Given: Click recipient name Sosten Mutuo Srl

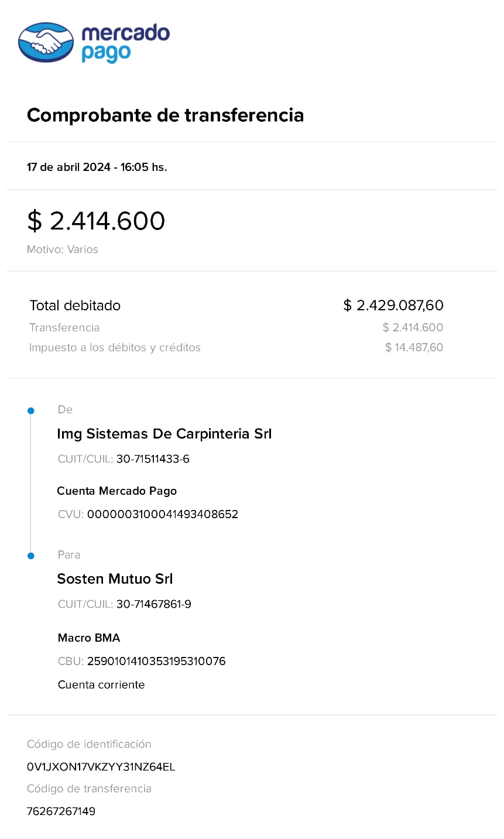Looking at the screenshot, I should [x=115, y=579].
